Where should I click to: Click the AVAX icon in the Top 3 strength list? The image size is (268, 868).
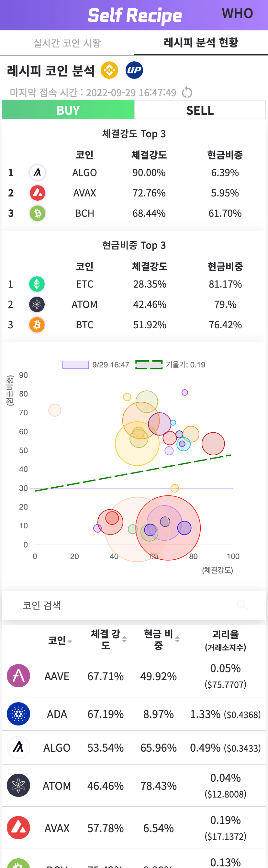click(38, 193)
